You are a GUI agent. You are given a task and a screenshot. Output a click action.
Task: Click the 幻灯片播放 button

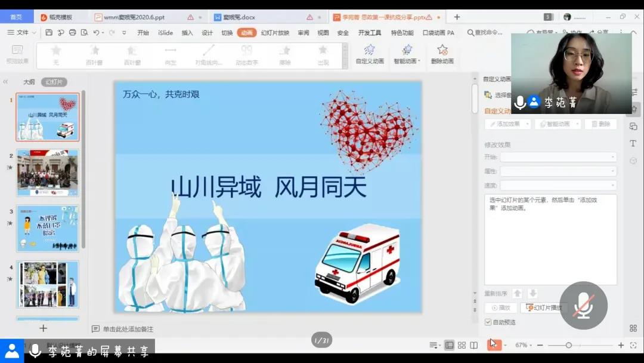(x=543, y=307)
